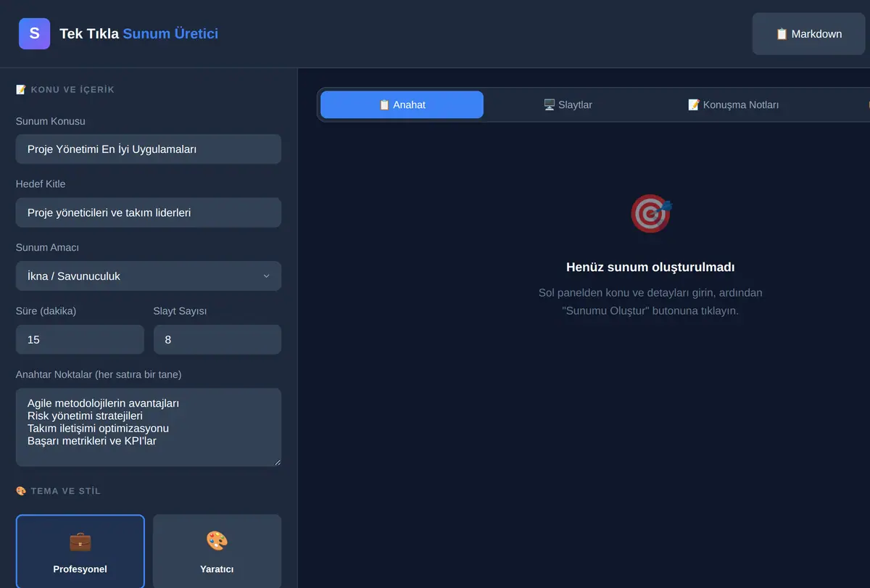The height and width of the screenshot is (588, 870).
Task: Switch to the Anahat tab
Action: coord(402,104)
